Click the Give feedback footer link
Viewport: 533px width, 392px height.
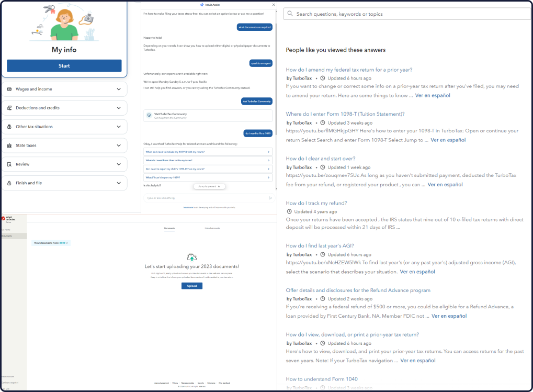224,383
